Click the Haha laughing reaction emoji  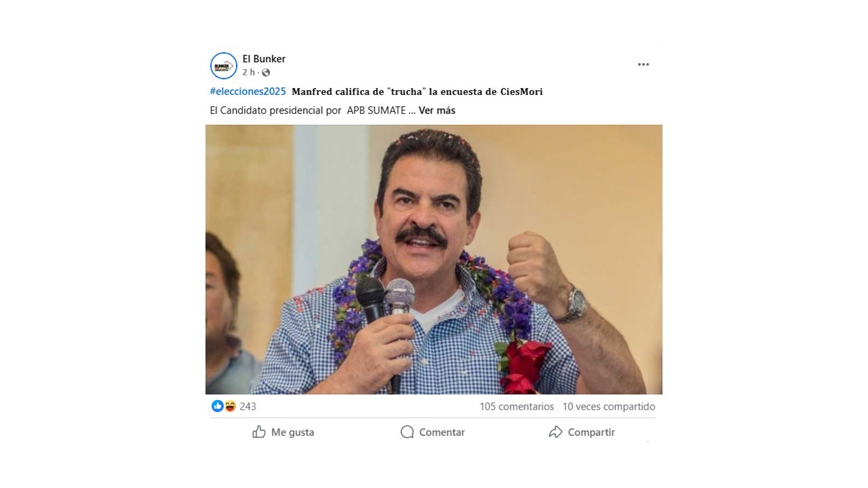coord(230,406)
